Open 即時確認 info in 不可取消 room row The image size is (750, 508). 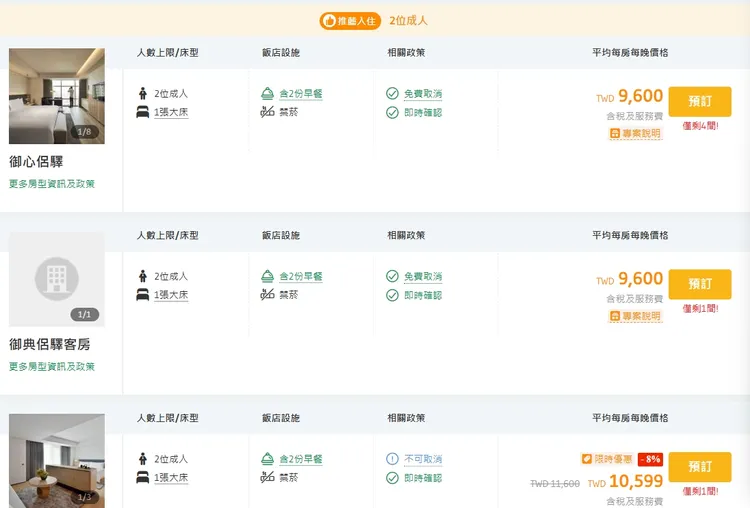tap(423, 478)
